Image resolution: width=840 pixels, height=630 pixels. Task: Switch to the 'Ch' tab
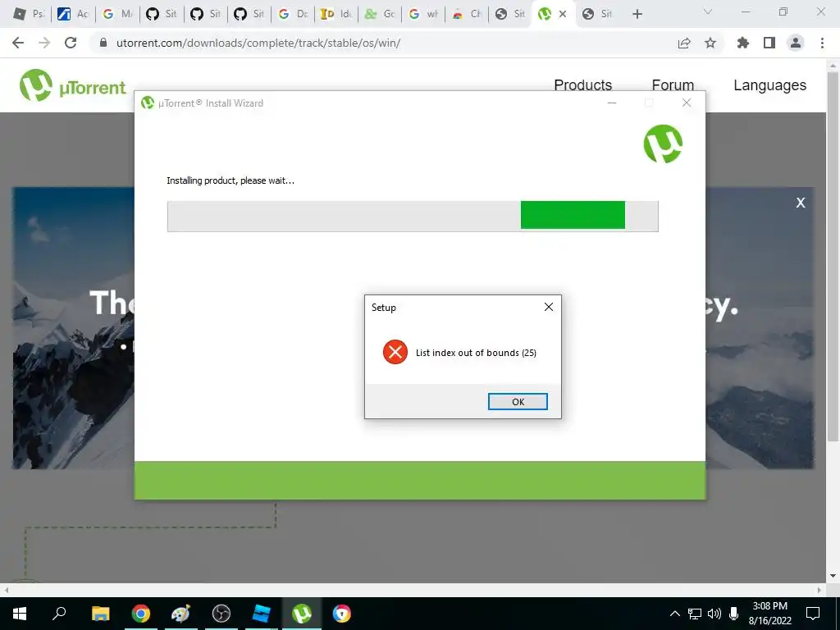point(468,14)
